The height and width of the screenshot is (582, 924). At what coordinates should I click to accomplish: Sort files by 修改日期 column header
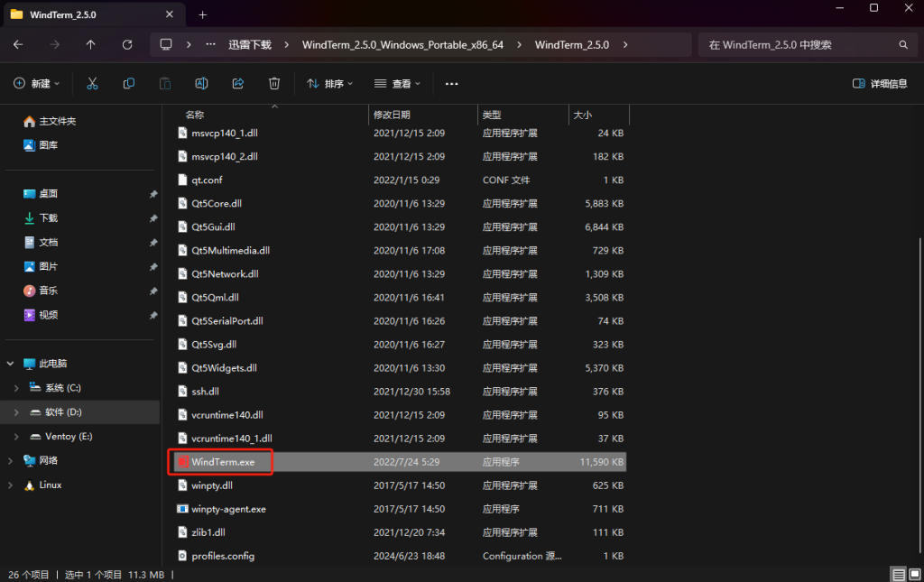click(392, 115)
